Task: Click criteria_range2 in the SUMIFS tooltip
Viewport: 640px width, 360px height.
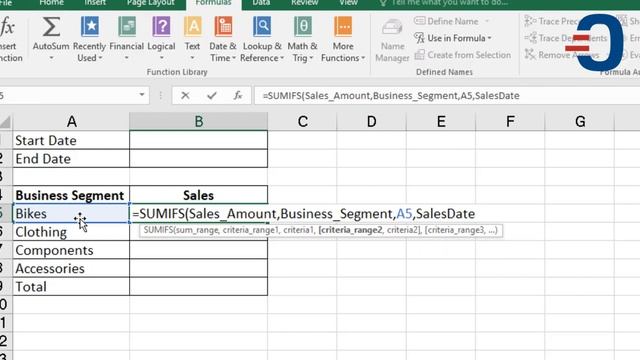Action: [x=351, y=230]
